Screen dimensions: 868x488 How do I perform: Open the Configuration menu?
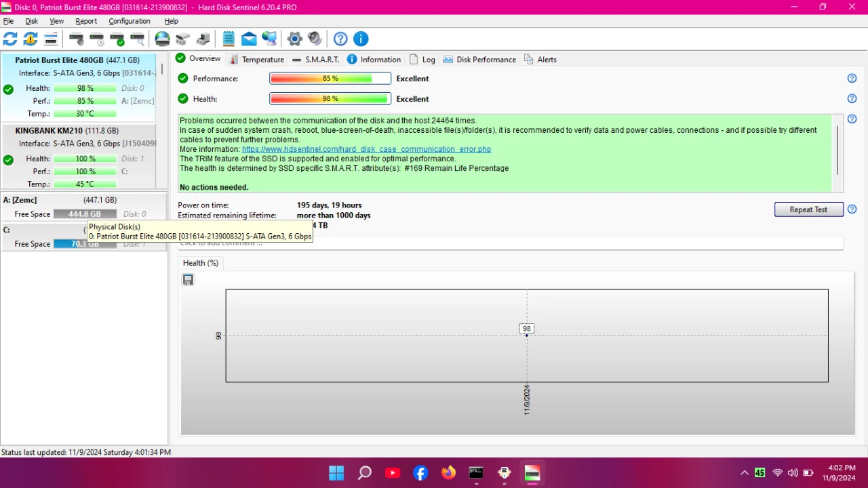click(130, 21)
